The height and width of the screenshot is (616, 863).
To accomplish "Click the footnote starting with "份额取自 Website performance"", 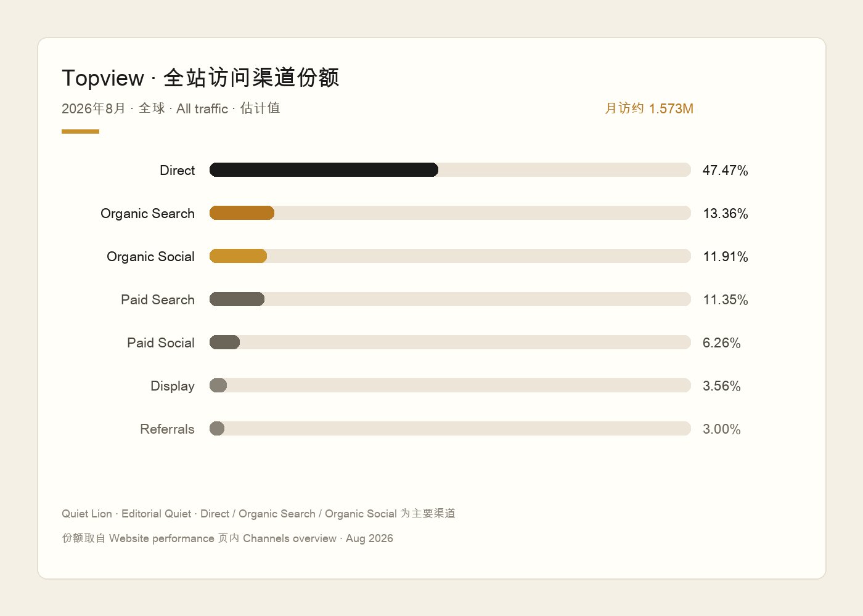I will (227, 538).
